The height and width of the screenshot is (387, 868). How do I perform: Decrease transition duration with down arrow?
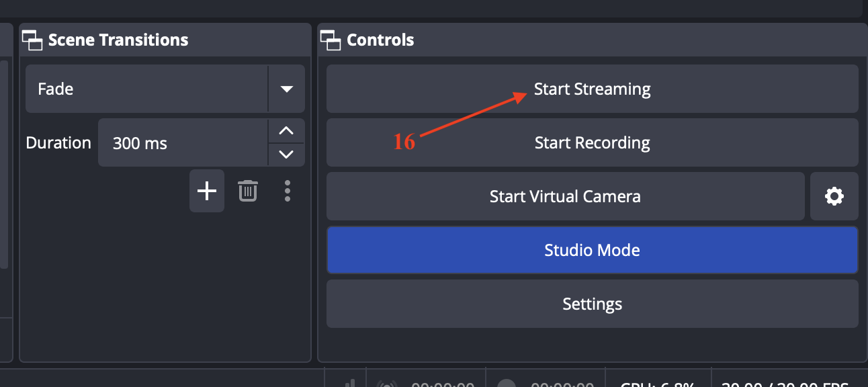(x=286, y=154)
